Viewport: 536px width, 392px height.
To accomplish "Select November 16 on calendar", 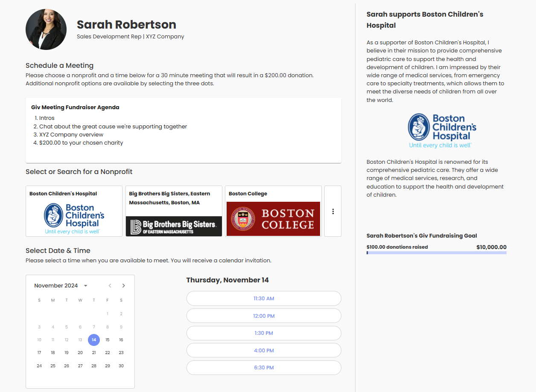I will [121, 340].
